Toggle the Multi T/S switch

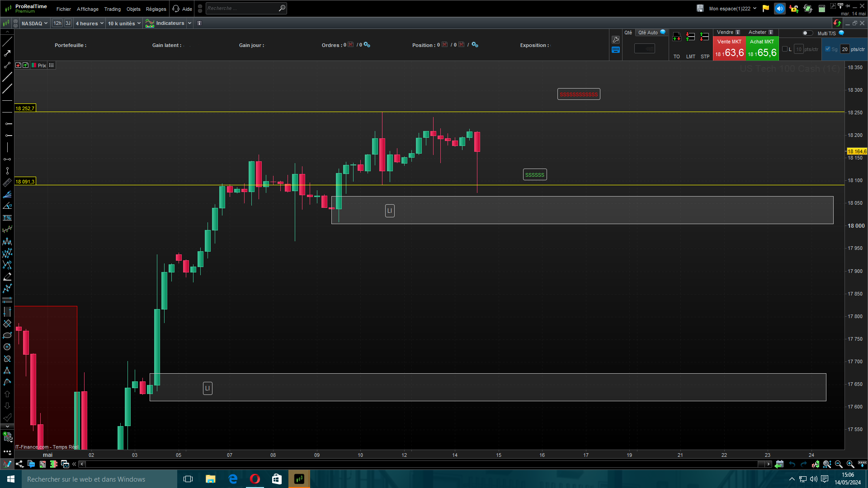(x=807, y=33)
